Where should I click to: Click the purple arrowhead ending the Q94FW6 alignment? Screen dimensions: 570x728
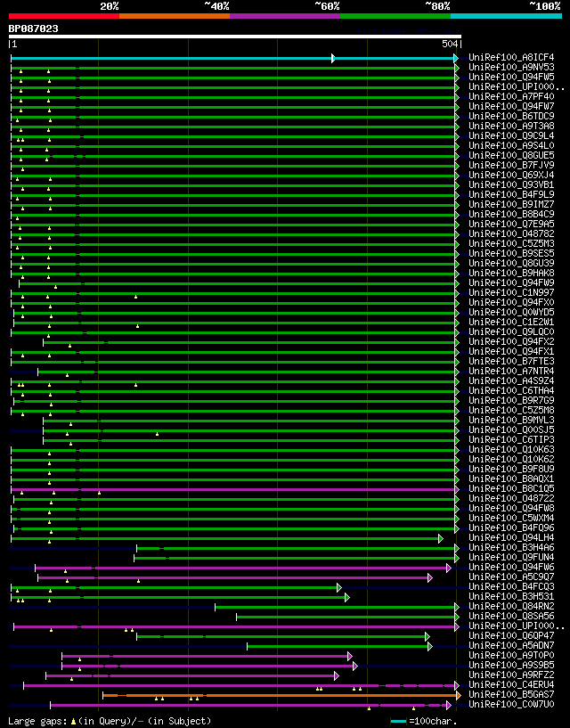click(x=448, y=568)
